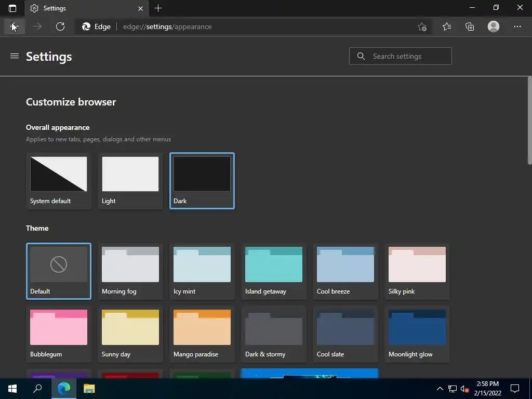The height and width of the screenshot is (399, 532).
Task: Click the browser Back arrow button
Action: point(14,26)
